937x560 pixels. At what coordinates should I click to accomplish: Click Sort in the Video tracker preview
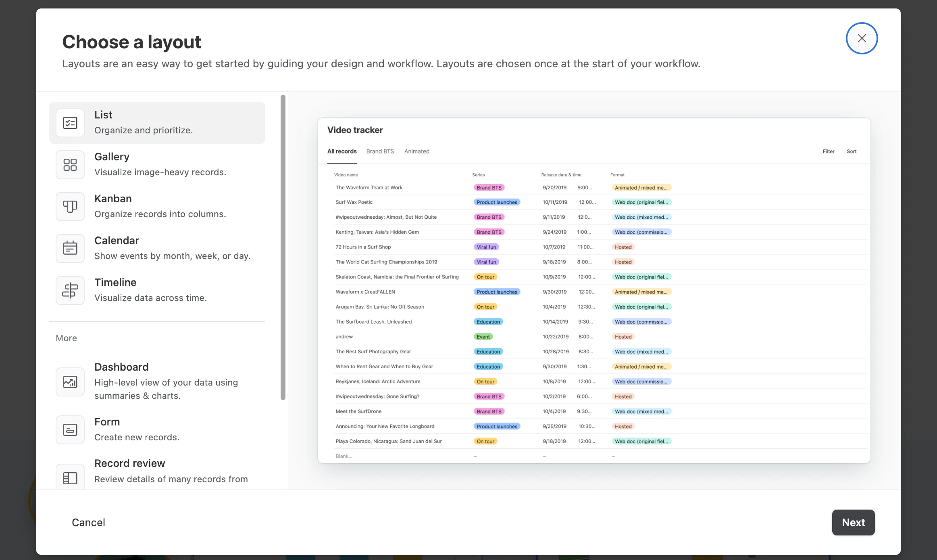[852, 151]
